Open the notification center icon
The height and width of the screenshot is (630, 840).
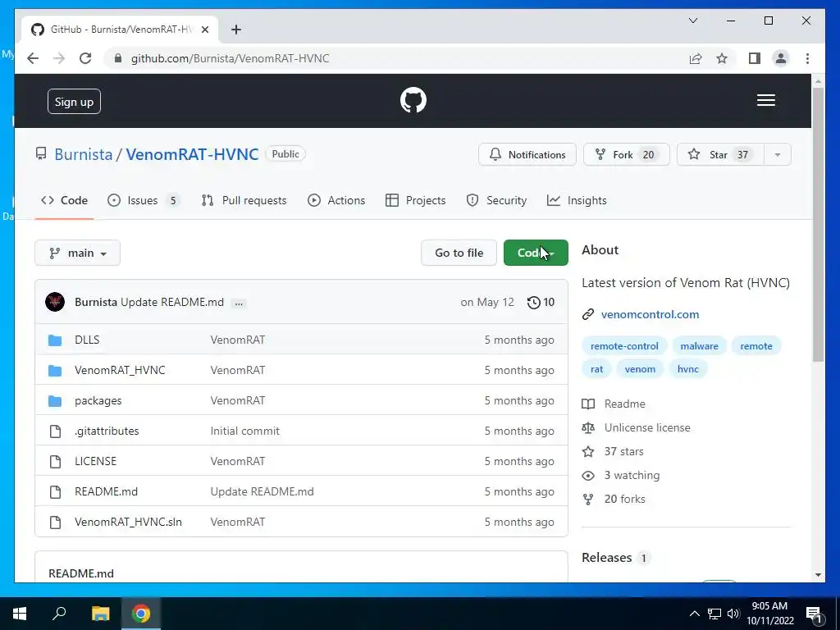click(x=814, y=614)
